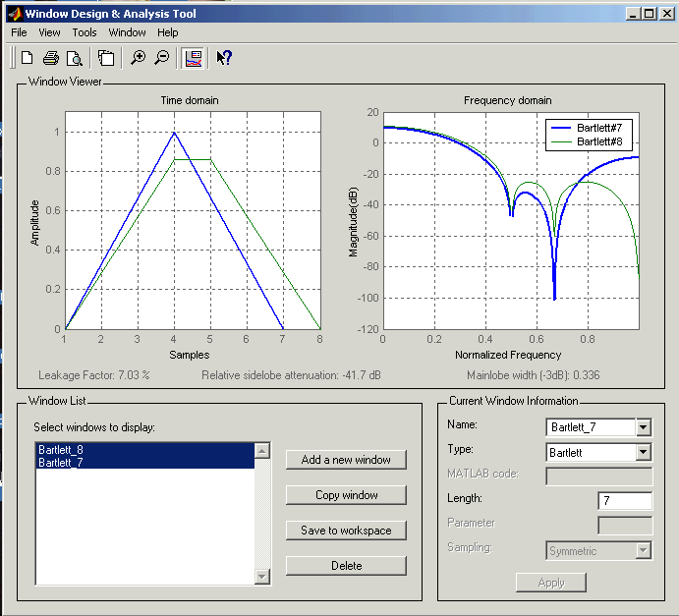Viewport: 679px width, 616px height.
Task: Click the copy figure toolbar icon
Action: 106,58
